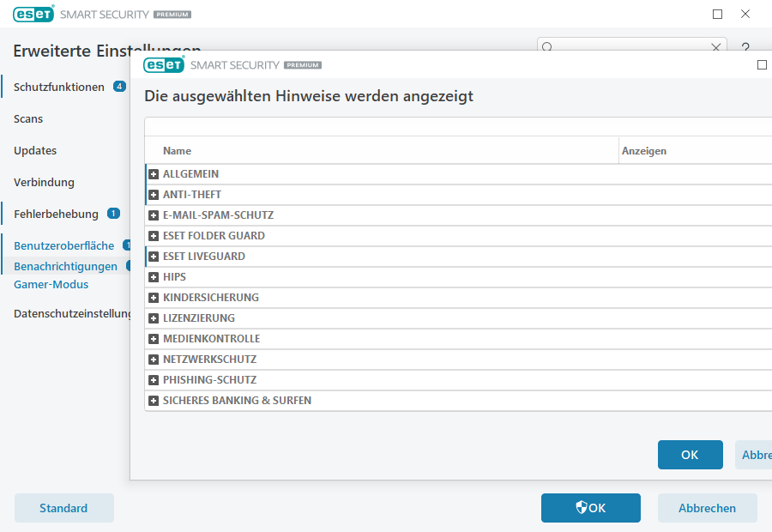Expand MEDIENKONTROLLE plus icon
Screen dimensions: 772x532
(154, 339)
